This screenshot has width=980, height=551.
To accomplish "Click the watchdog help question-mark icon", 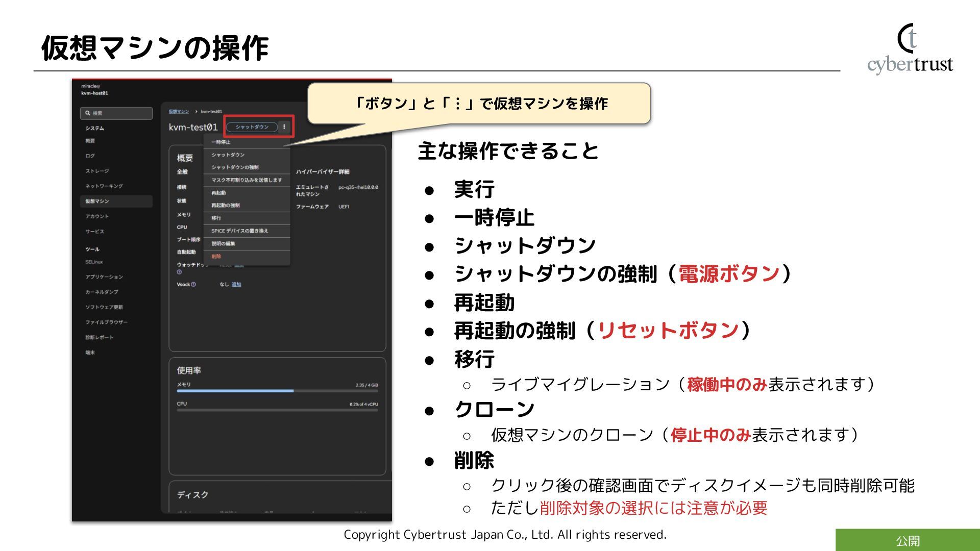I will click(x=179, y=272).
